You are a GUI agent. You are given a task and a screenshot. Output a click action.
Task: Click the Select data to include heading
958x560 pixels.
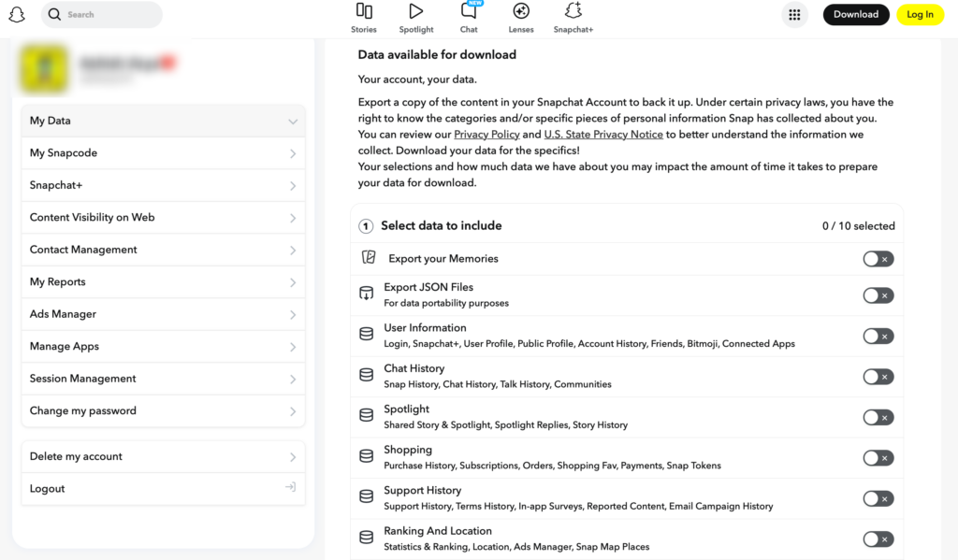pyautogui.click(x=442, y=225)
